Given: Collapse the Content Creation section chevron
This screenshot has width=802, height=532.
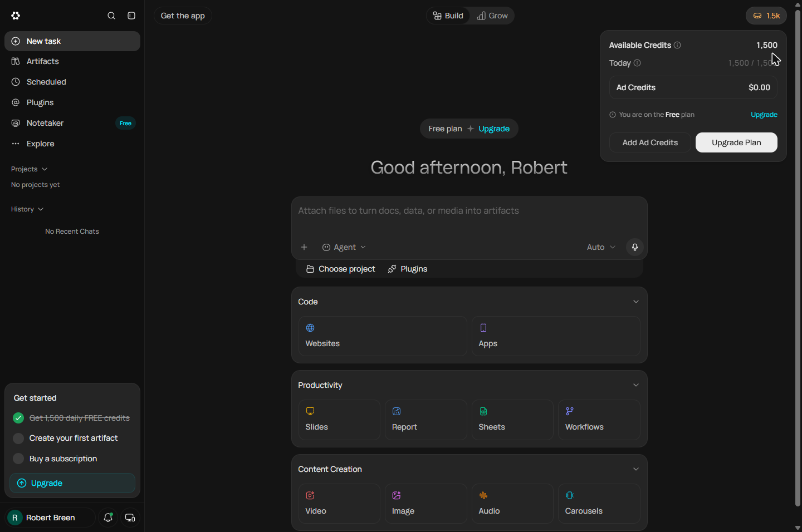Looking at the screenshot, I should click(x=636, y=469).
